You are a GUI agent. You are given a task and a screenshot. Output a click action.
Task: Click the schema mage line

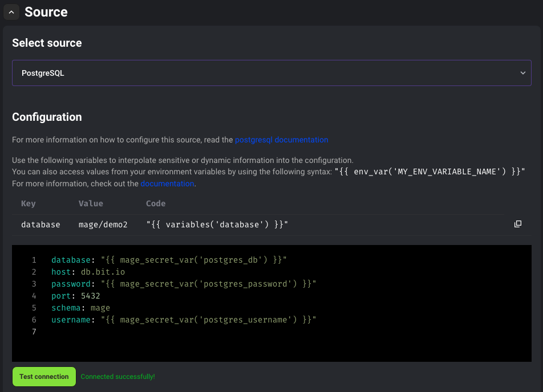coord(80,308)
